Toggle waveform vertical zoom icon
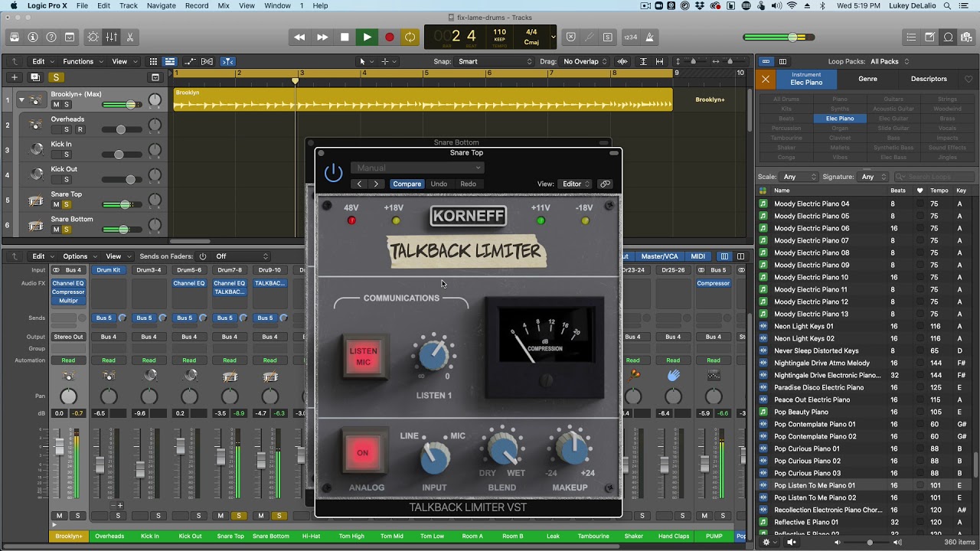 tap(622, 61)
